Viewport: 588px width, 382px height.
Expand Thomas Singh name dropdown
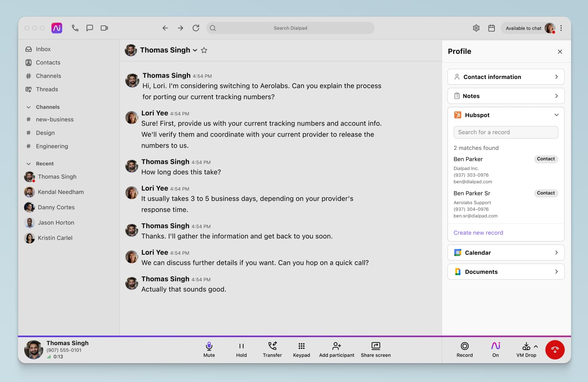pos(195,50)
